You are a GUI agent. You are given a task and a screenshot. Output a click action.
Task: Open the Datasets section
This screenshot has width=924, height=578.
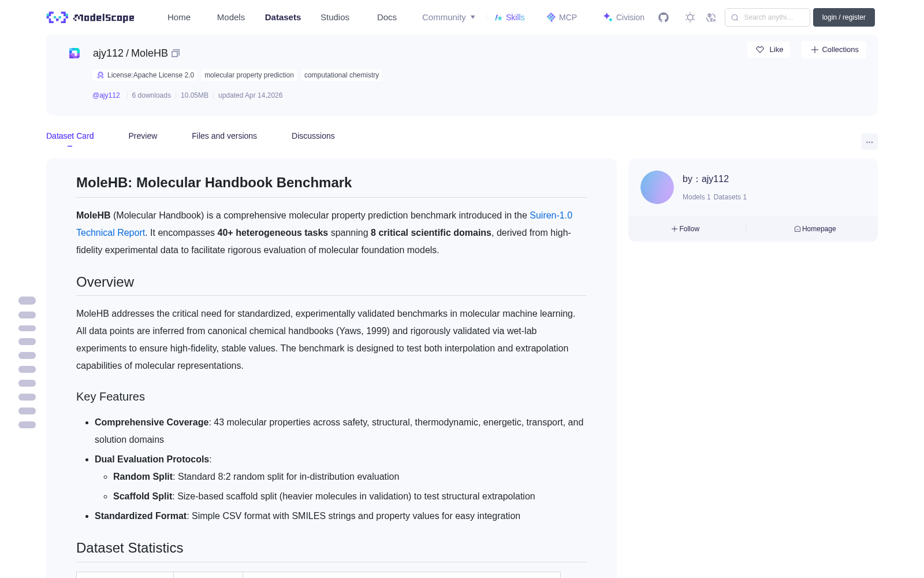point(283,17)
